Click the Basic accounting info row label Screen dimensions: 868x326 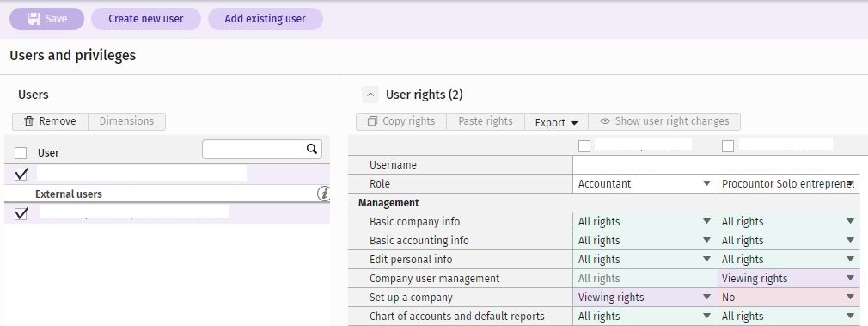[x=419, y=241]
